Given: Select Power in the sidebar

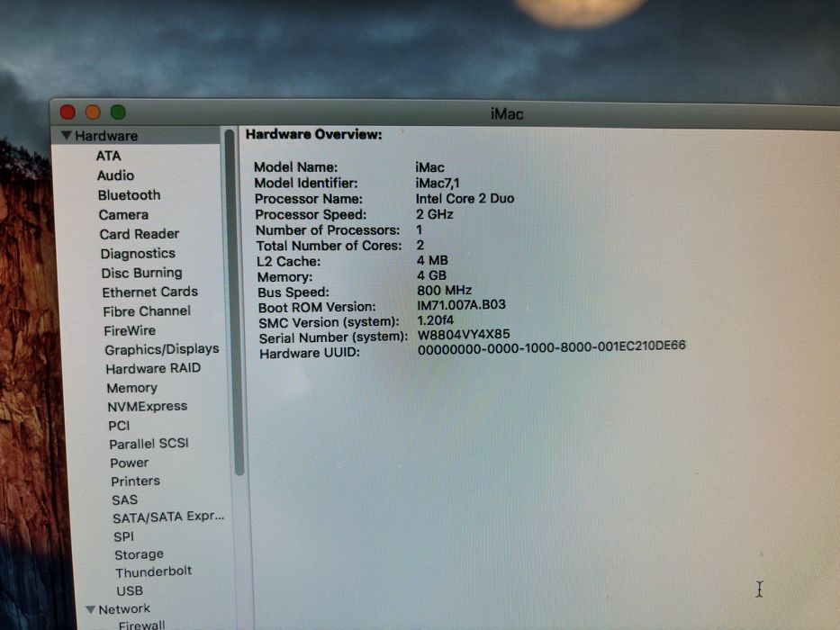Looking at the screenshot, I should pos(129,463).
